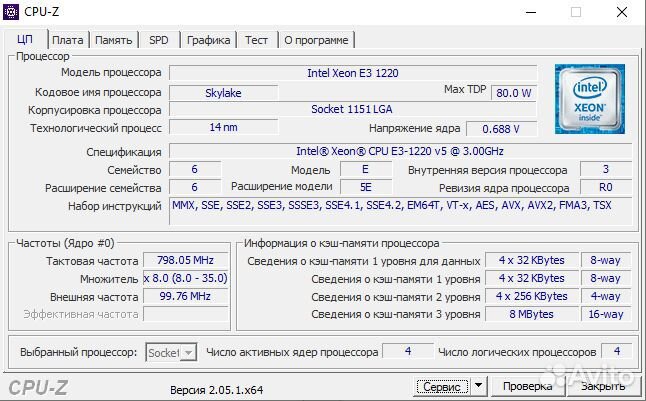Screen dimensions: 646x401
Task: Click the L3 cache 8 MBytes value
Action: pos(532,314)
